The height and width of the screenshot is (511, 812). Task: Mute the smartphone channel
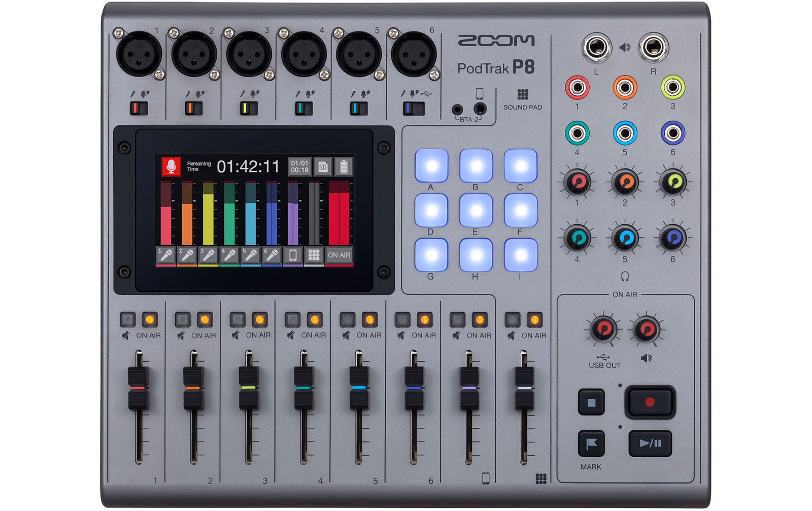[x=458, y=320]
